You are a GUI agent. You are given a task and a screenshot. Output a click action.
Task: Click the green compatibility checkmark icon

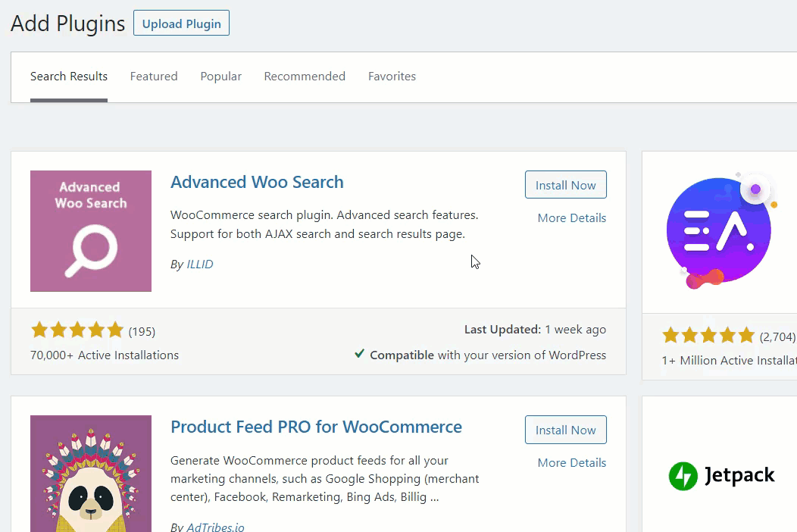pyautogui.click(x=359, y=353)
